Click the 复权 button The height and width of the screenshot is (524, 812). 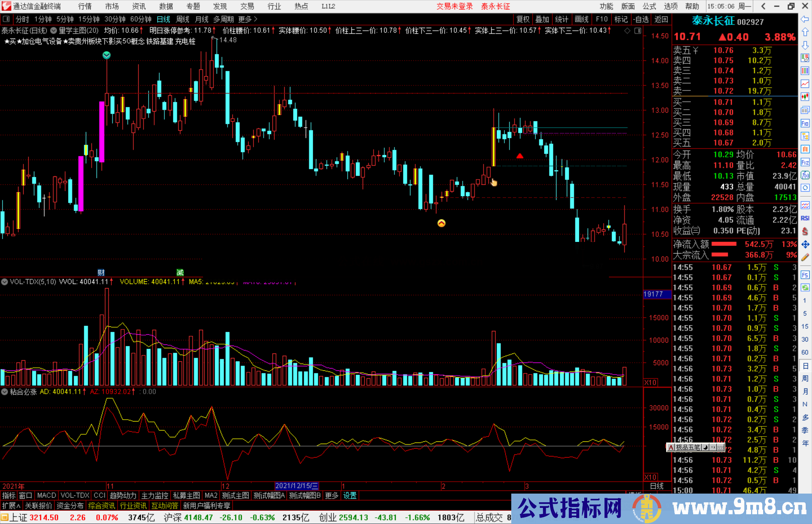[523, 19]
